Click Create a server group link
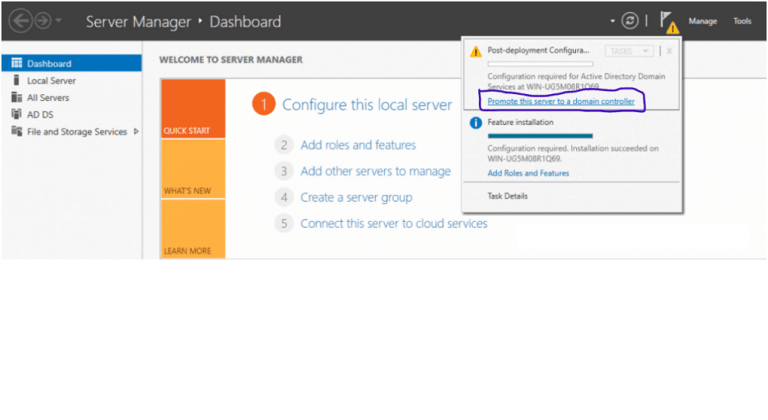Screen dimensions: 768x420 (x=356, y=197)
